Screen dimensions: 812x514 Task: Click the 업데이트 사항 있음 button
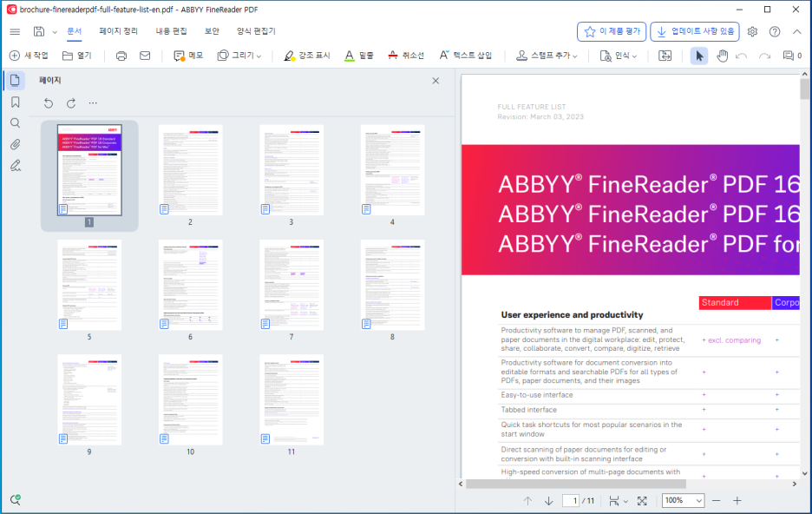695,31
